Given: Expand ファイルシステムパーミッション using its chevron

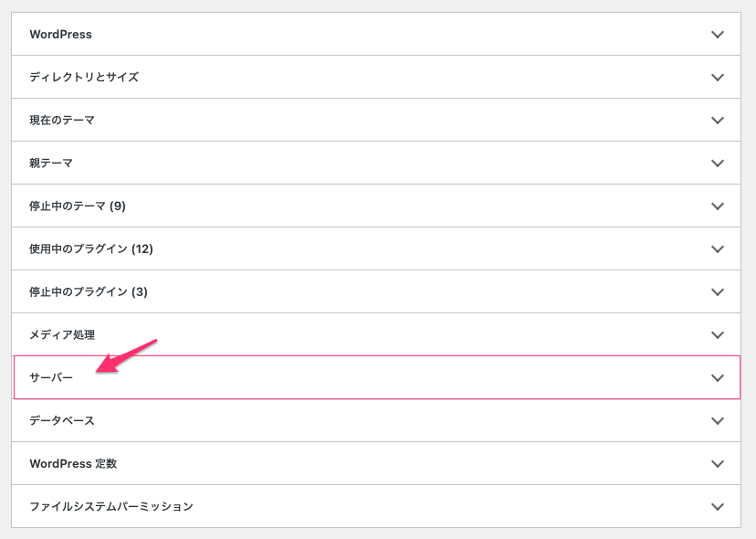Looking at the screenshot, I should coord(718,507).
